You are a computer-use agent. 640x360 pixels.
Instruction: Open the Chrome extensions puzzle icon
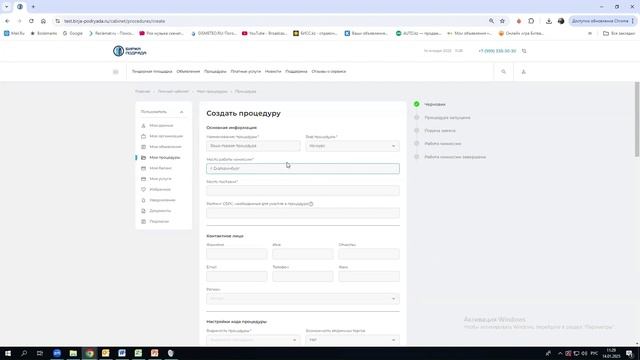[x=531, y=21]
